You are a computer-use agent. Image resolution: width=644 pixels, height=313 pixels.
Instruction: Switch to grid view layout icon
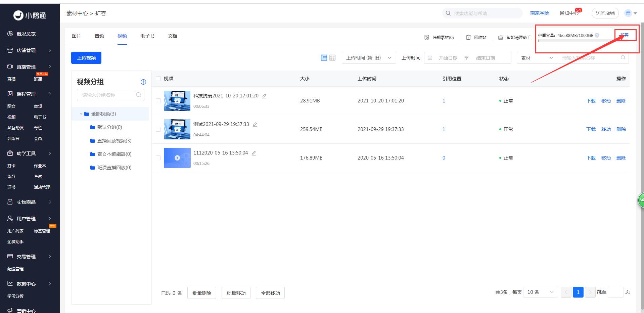(x=332, y=58)
